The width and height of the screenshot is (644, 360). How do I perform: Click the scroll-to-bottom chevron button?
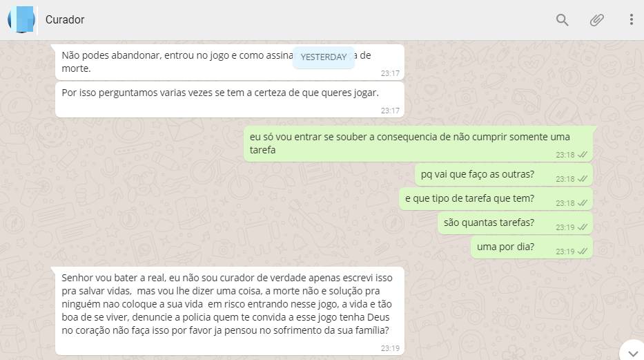tap(632, 352)
